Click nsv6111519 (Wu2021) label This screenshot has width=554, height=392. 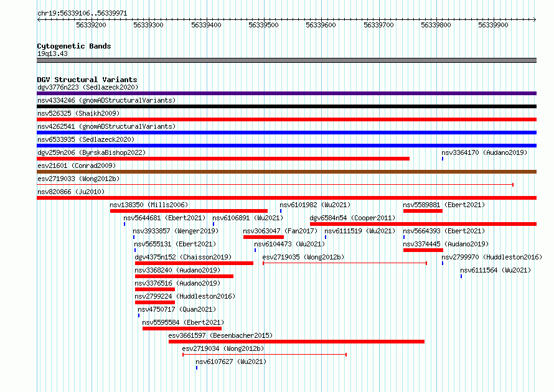coord(360,231)
